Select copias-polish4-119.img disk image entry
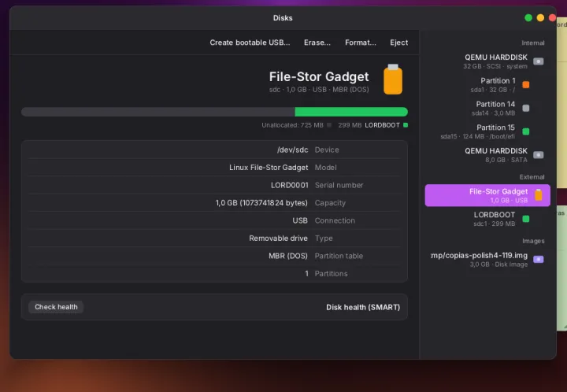The height and width of the screenshot is (392, 567). (487, 260)
